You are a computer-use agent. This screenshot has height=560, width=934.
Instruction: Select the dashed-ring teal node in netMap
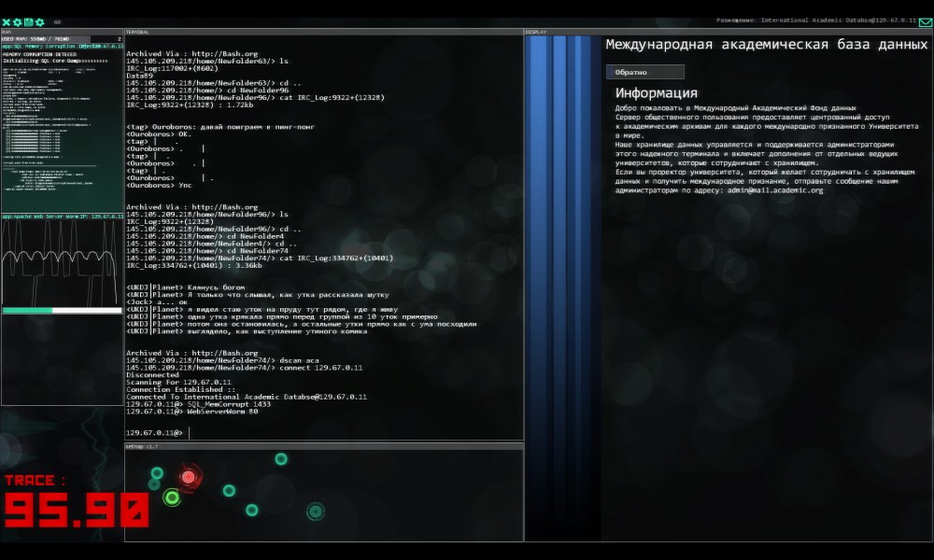(315, 511)
